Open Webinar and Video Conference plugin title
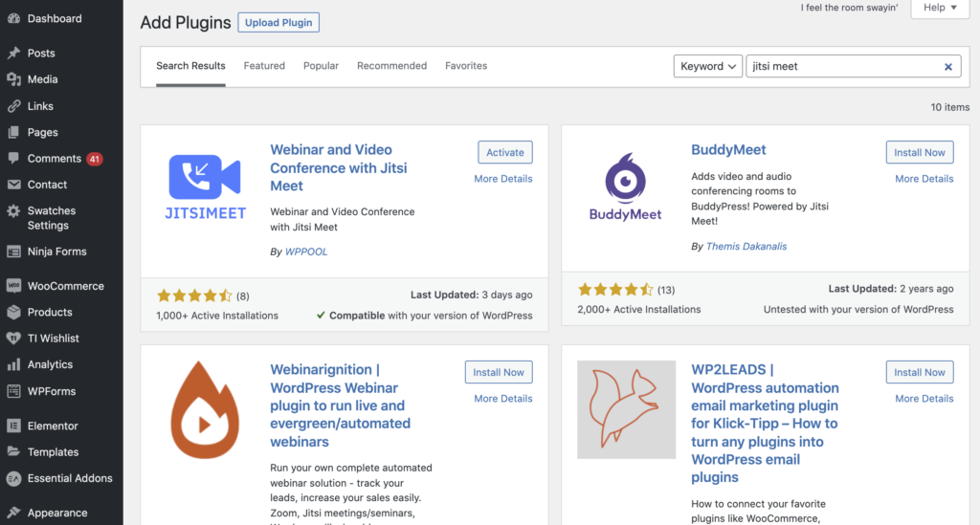Screen dimensions: 980x525 339,168
